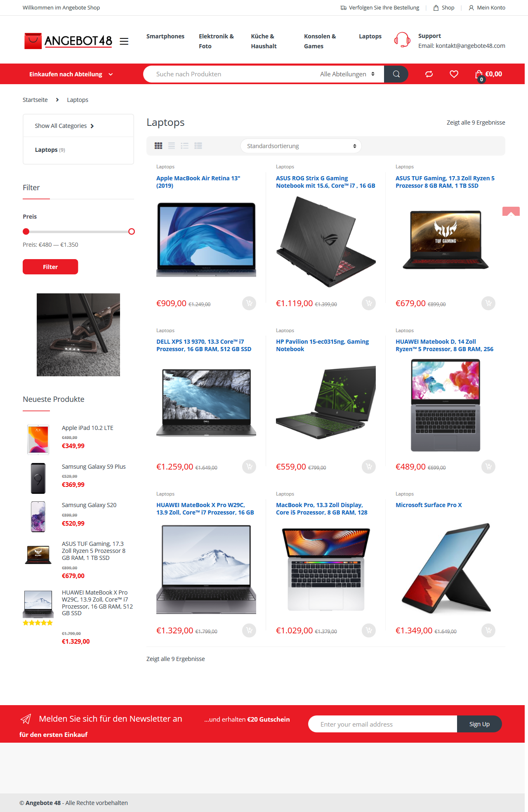Switch to grid view layout
This screenshot has width=528, height=812.
click(x=158, y=146)
